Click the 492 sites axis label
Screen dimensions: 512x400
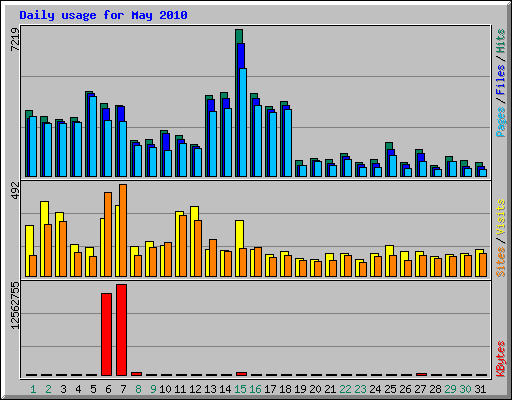click(x=15, y=191)
